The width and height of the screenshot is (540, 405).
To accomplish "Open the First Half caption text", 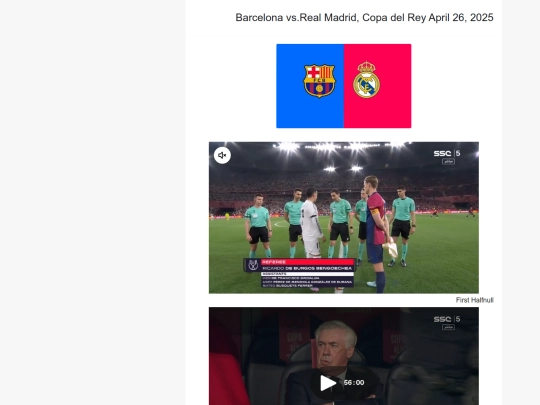I will pyautogui.click(x=475, y=300).
